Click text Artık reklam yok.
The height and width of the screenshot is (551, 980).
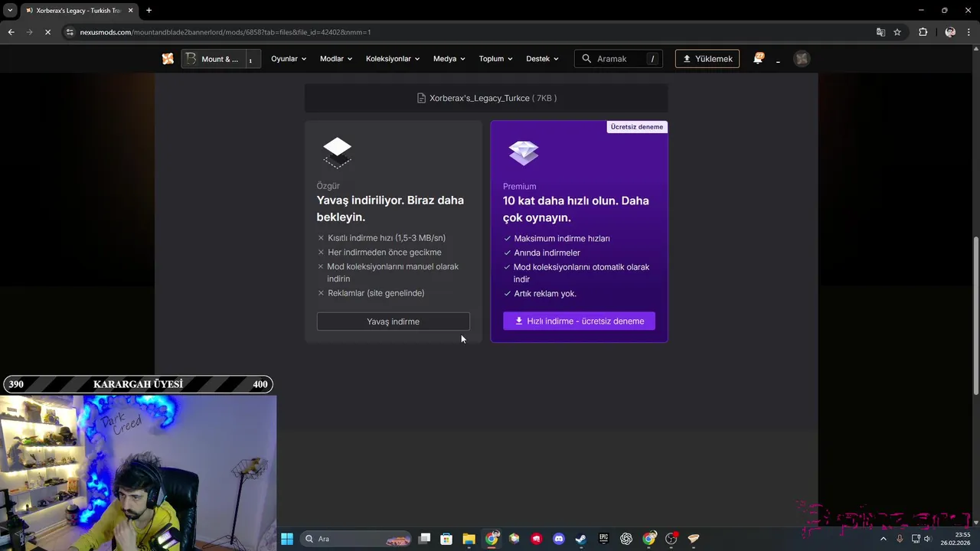[x=545, y=294]
